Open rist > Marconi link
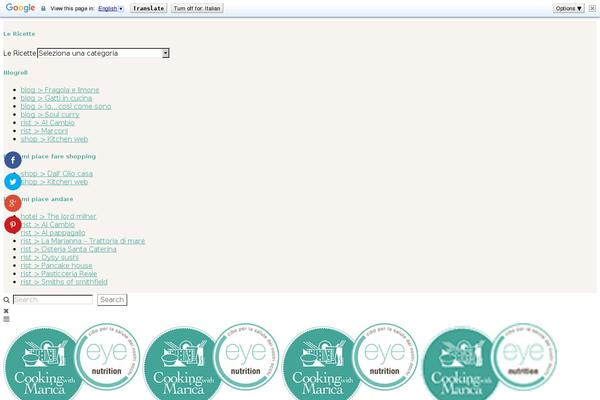 click(x=44, y=131)
